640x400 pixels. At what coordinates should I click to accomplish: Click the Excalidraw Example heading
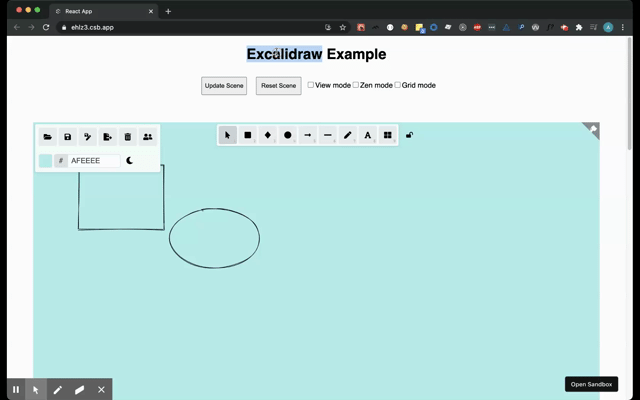pyautogui.click(x=316, y=54)
